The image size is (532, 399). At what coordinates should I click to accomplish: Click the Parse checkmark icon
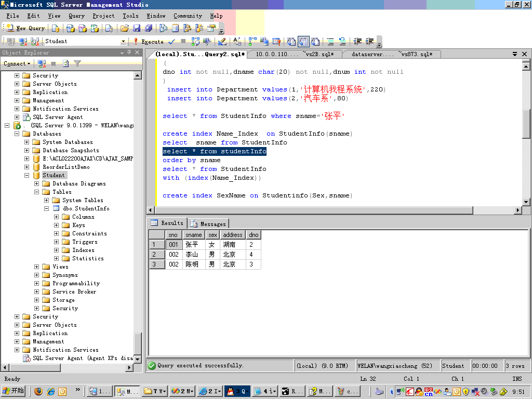[171, 42]
